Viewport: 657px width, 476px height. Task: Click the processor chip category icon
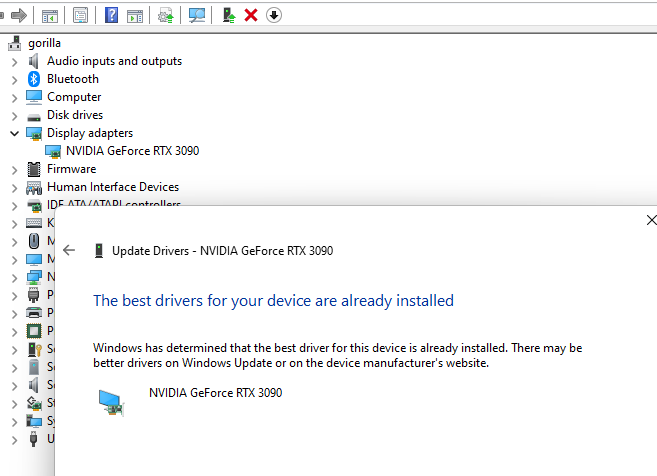coord(34,331)
